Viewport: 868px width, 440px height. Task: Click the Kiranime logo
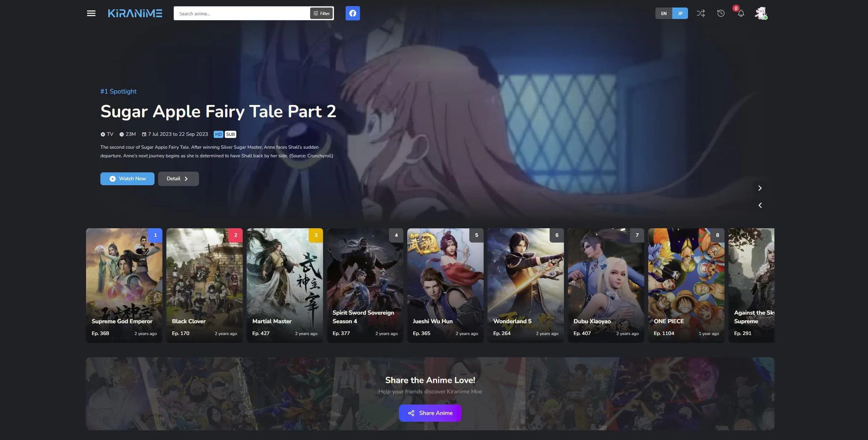tap(135, 13)
